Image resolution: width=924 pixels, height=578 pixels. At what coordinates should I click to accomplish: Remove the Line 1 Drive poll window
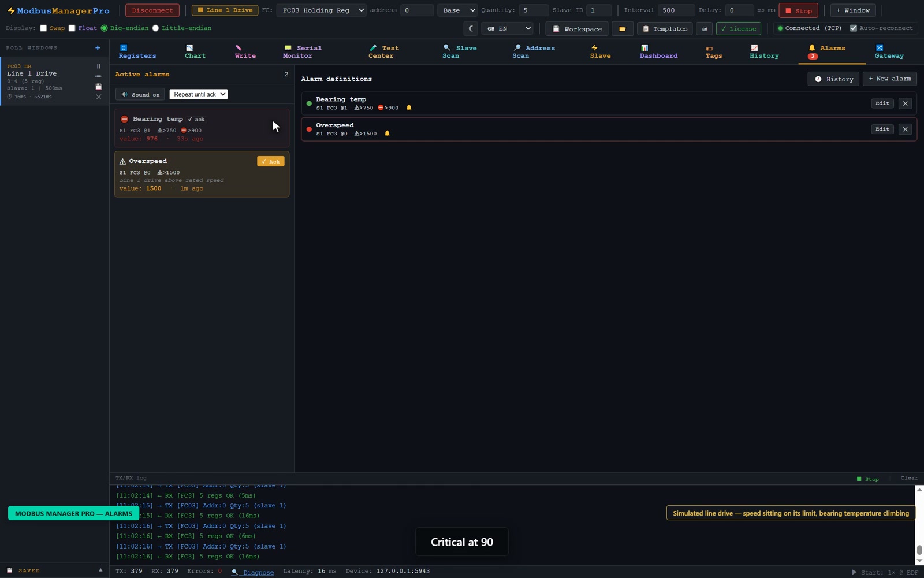tap(98, 97)
